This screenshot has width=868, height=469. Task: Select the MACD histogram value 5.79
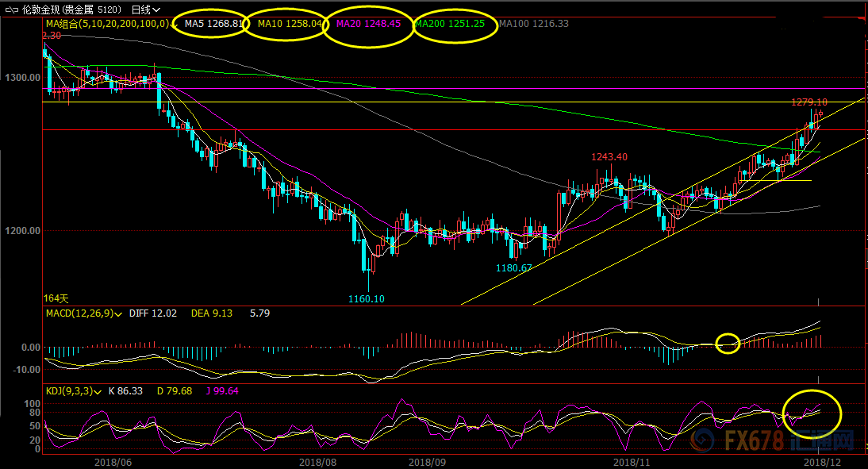[259, 313]
